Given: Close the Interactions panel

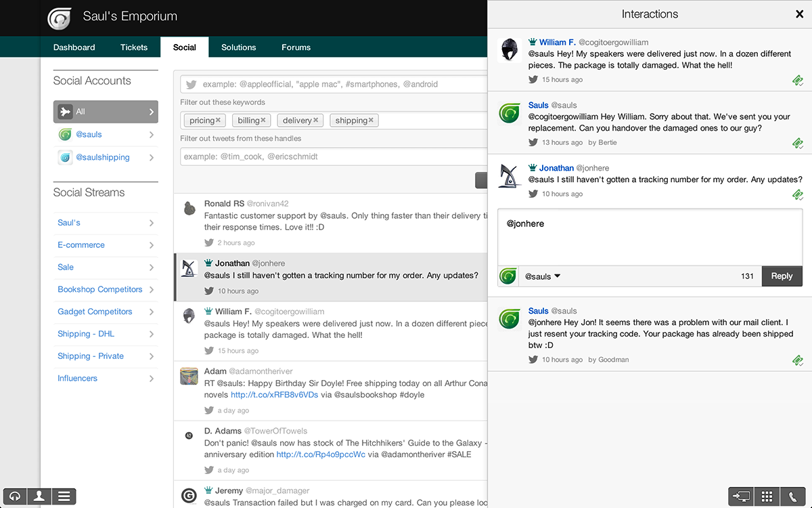Looking at the screenshot, I should pyautogui.click(x=799, y=14).
